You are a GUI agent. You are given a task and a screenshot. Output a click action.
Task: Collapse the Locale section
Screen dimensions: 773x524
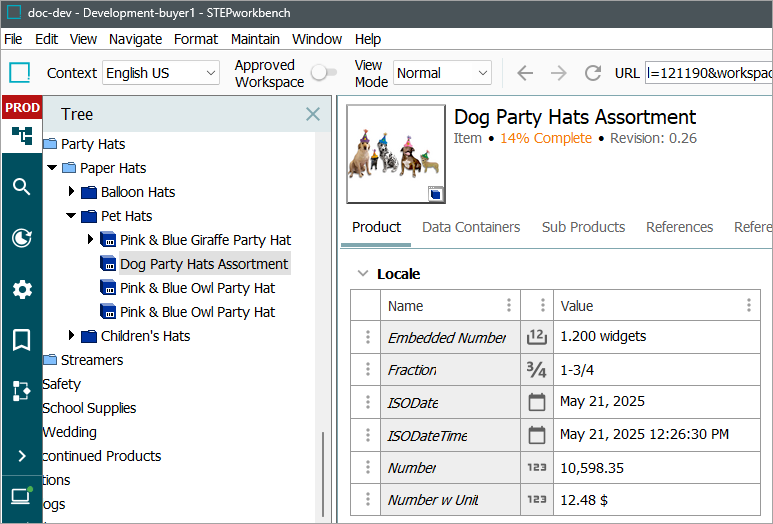(x=362, y=274)
